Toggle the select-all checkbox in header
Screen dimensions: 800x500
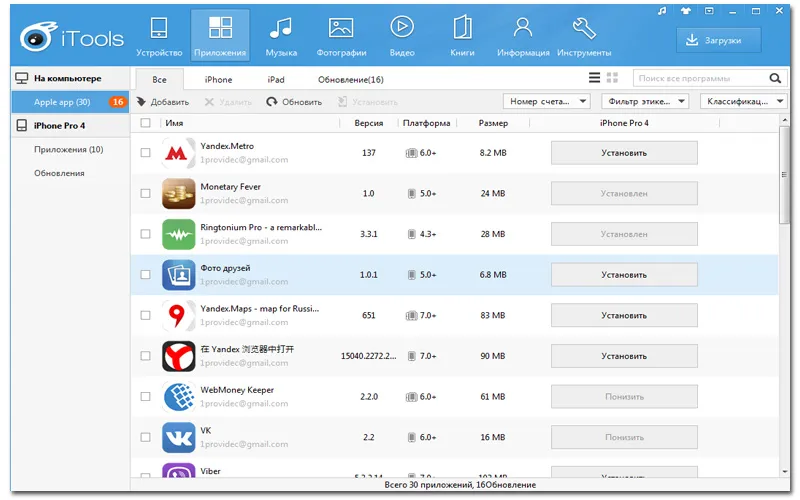click(x=145, y=123)
